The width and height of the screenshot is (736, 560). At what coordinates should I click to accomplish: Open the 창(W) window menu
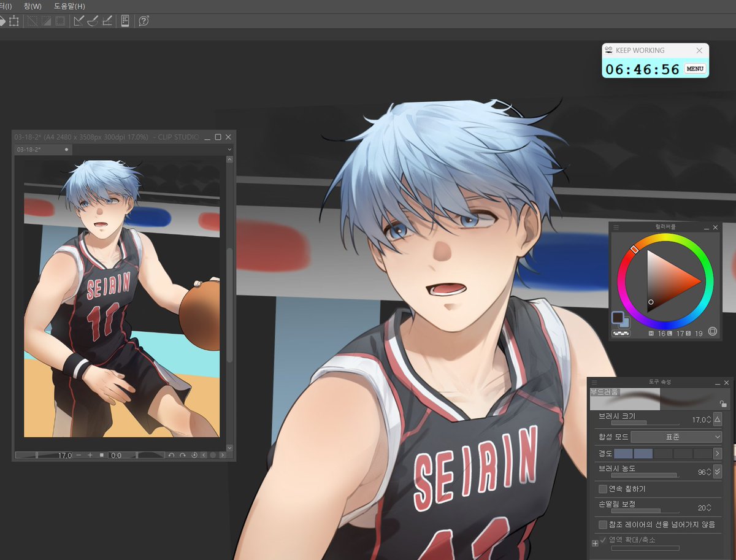(33, 6)
